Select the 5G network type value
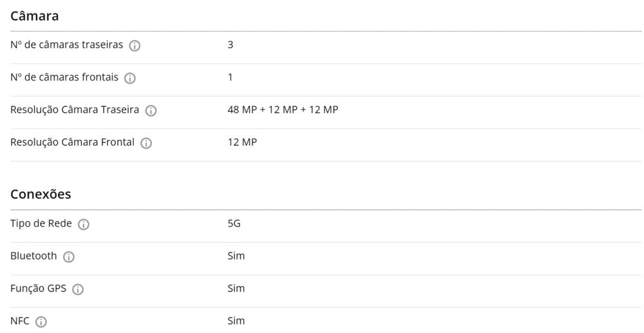This screenshot has width=644, height=333. (x=234, y=224)
